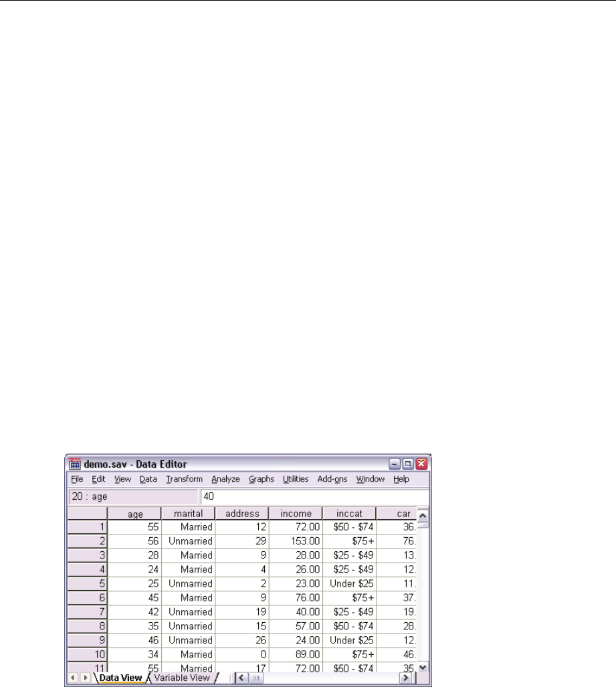Select row header 10
Screen dimensions: 616x687
[x=88, y=655]
